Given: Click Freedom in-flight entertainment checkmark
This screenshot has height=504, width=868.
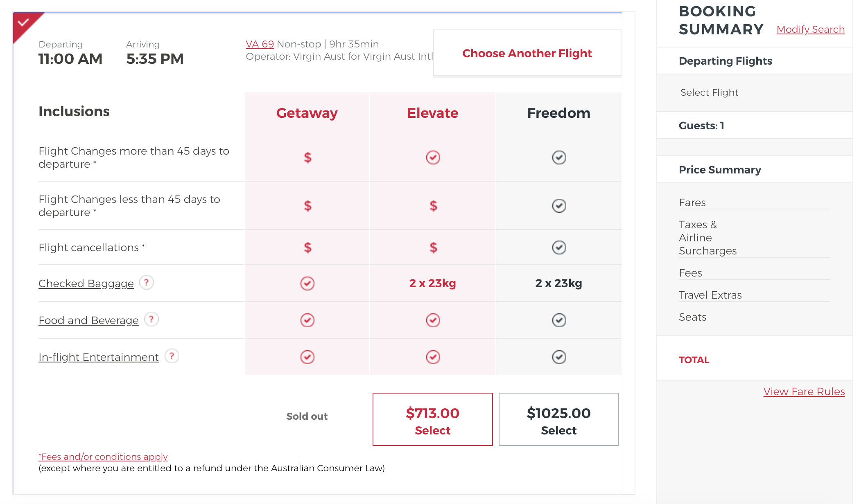Looking at the screenshot, I should [559, 357].
